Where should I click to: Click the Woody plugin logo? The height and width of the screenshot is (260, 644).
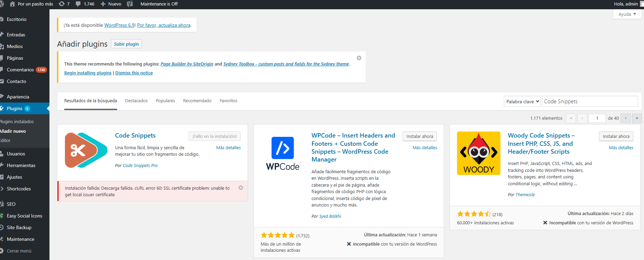click(478, 153)
